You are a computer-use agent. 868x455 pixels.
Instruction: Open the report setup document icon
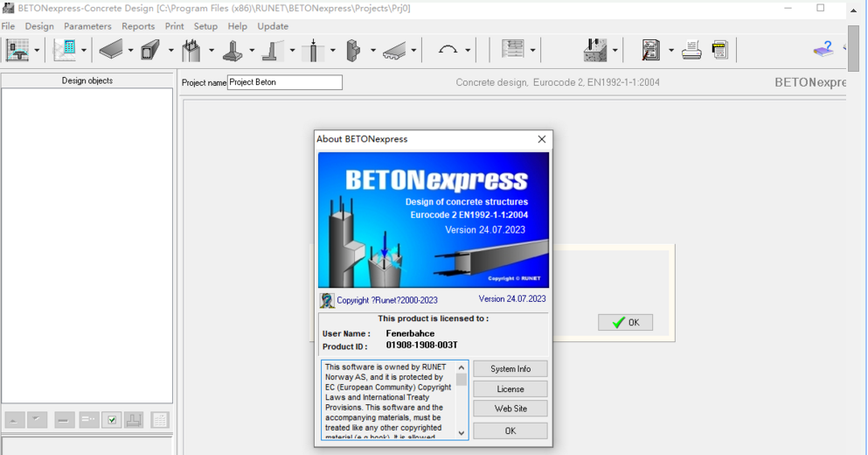click(720, 50)
